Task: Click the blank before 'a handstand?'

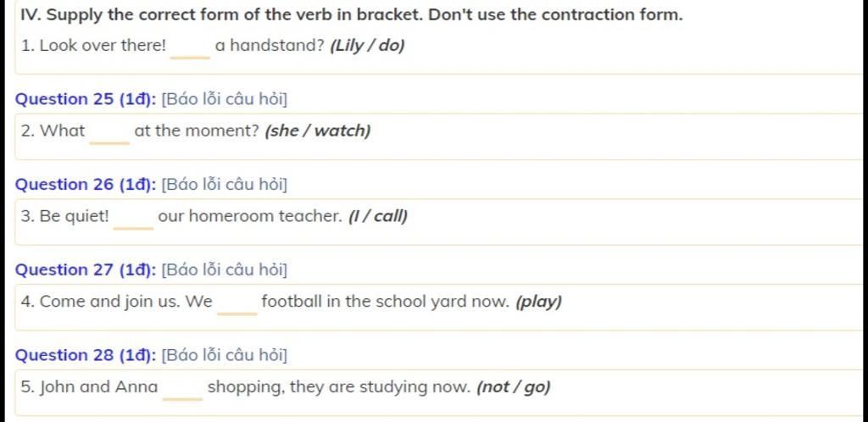Action: click(x=191, y=48)
